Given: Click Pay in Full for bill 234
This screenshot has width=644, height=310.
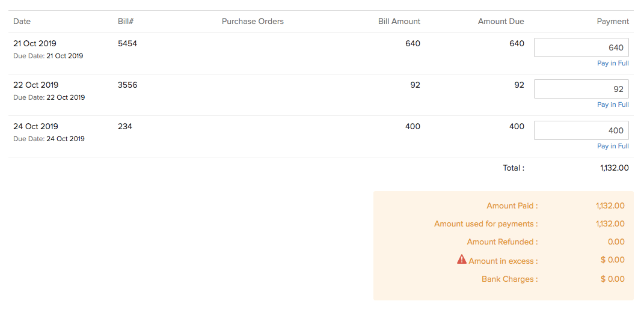Looking at the screenshot, I should (613, 146).
